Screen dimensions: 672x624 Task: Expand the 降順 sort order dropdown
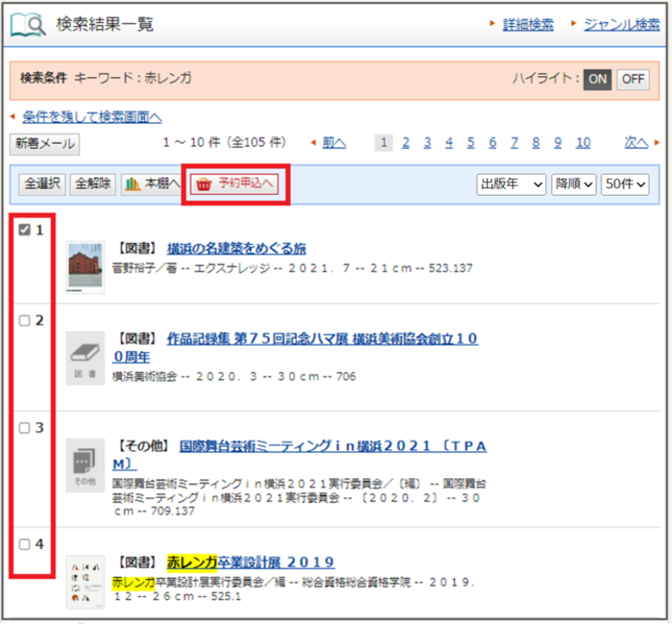point(573,183)
